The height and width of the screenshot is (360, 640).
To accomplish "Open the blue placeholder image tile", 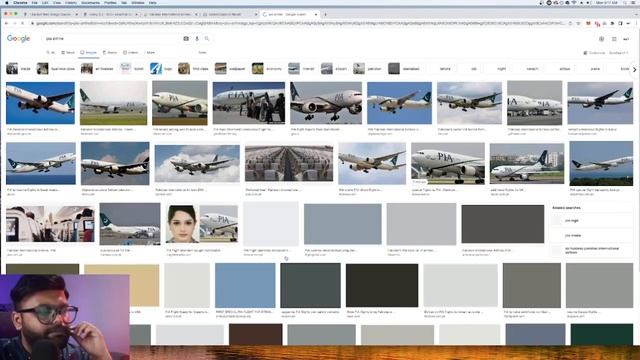I will (x=245, y=285).
